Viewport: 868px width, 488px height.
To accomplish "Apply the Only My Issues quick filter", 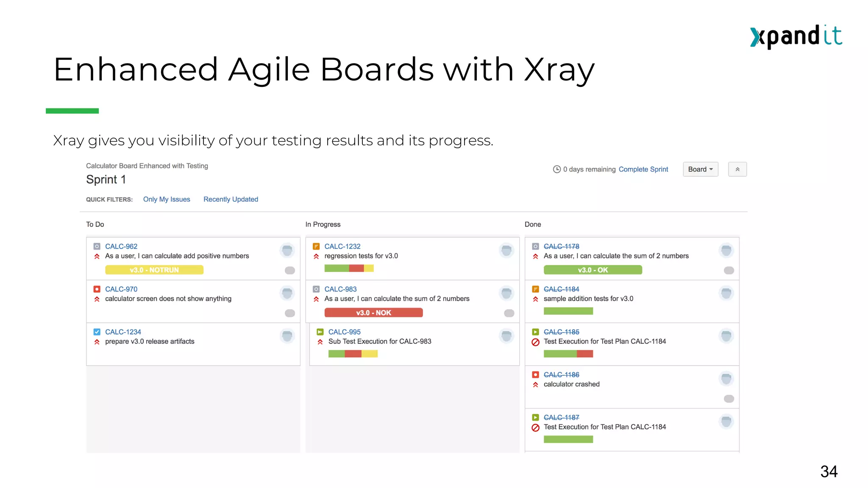I will click(167, 200).
